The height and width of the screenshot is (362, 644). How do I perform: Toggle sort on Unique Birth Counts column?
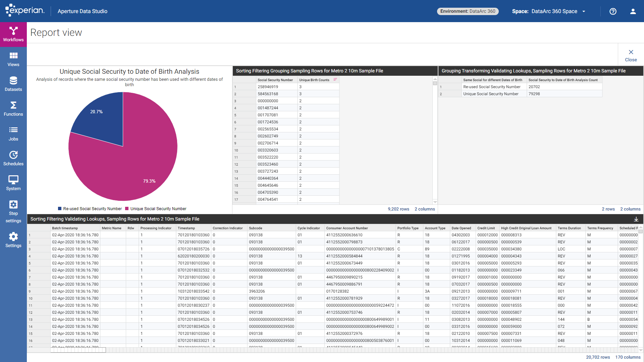click(x=335, y=80)
